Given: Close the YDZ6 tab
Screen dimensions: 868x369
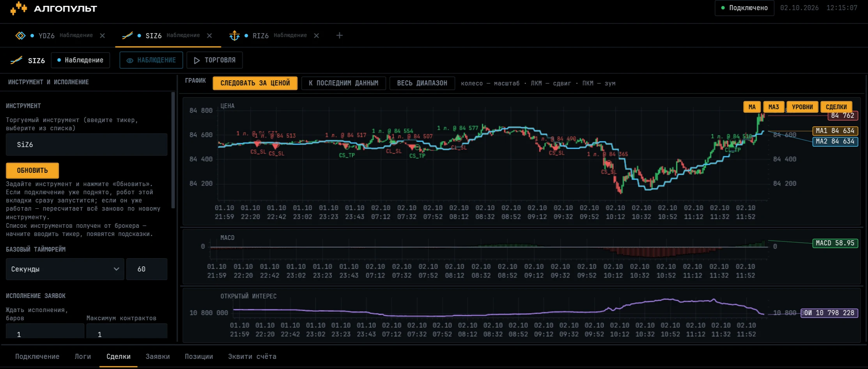Looking at the screenshot, I should 103,35.
